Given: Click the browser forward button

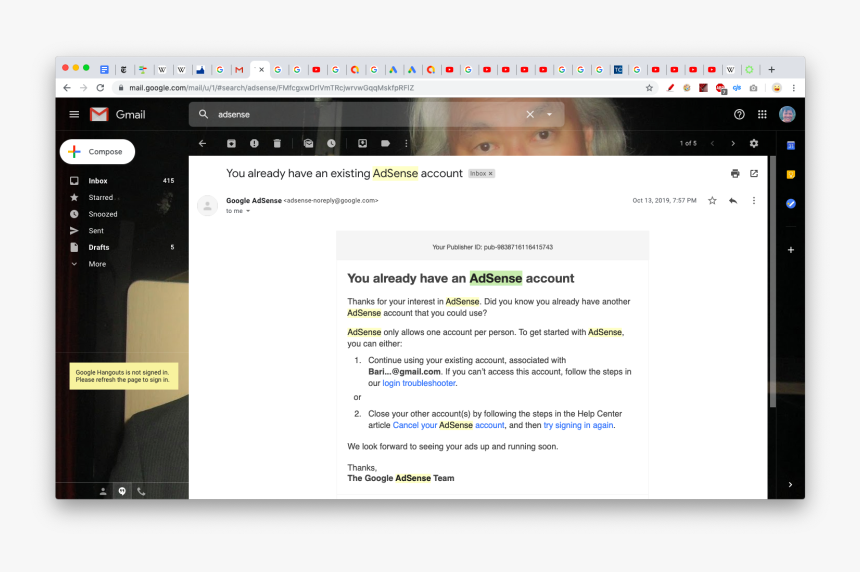Looking at the screenshot, I should tap(83, 88).
